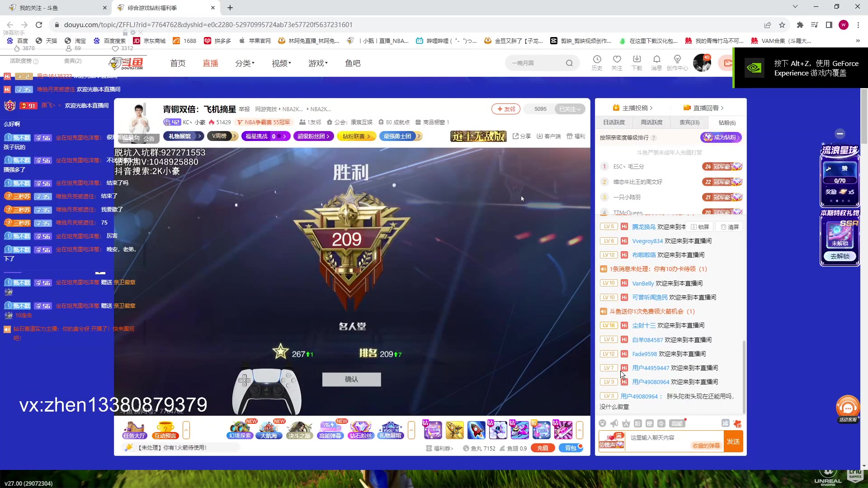
Task: Click the 令 command icon in chat toolbar
Action: click(661, 423)
